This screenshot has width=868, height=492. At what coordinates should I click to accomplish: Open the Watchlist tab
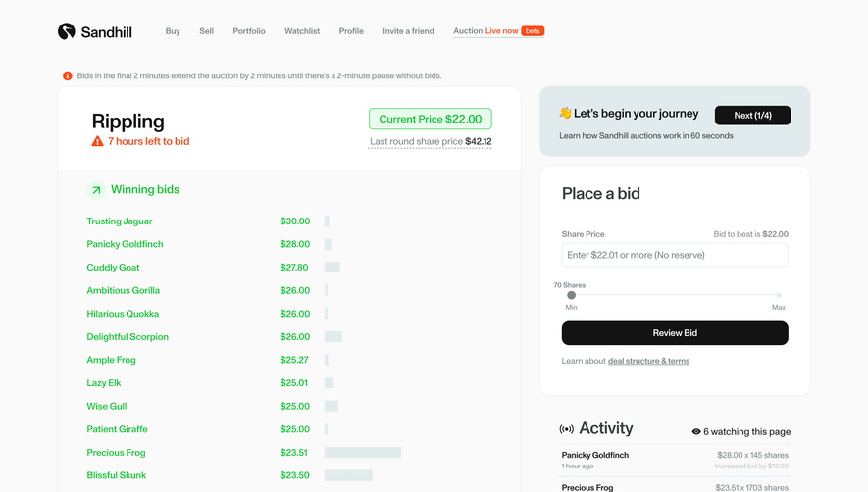302,31
